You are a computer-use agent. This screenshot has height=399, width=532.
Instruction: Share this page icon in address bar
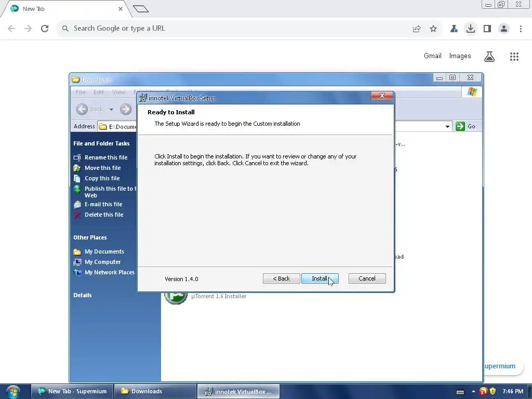click(417, 29)
